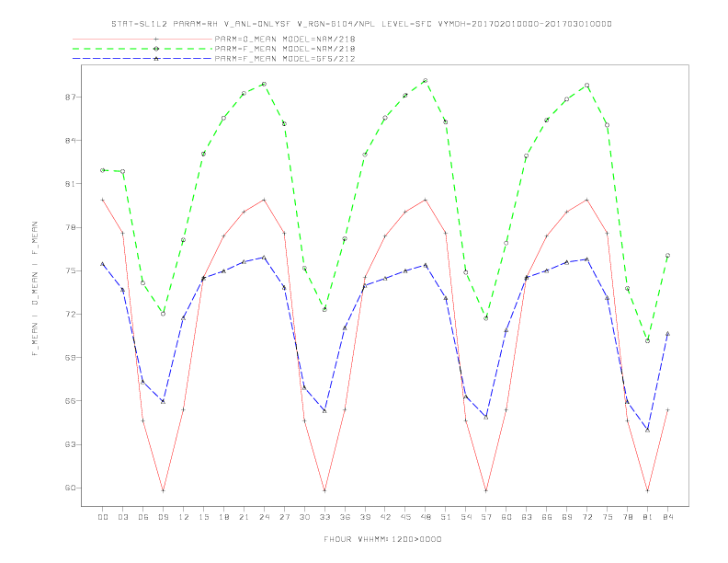Click x-axis forecast hour label 33
The width and height of the screenshot is (728, 563).
coord(324,517)
